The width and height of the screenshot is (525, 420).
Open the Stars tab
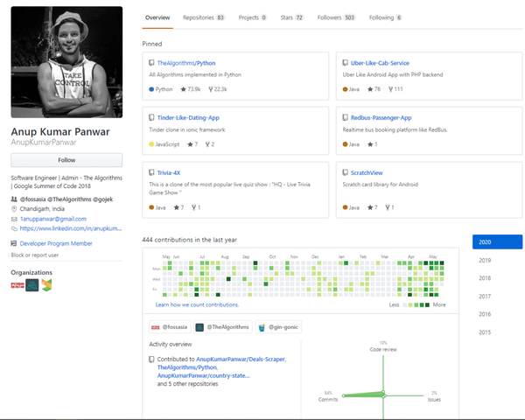(x=292, y=17)
